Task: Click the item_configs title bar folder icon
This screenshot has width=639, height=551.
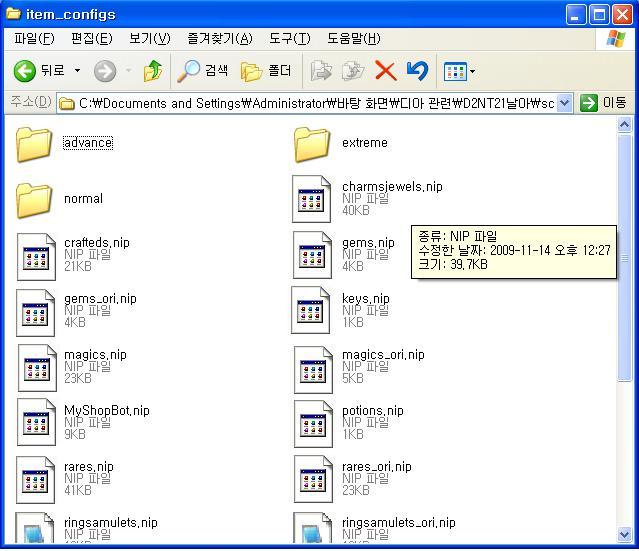Action: click(13, 14)
